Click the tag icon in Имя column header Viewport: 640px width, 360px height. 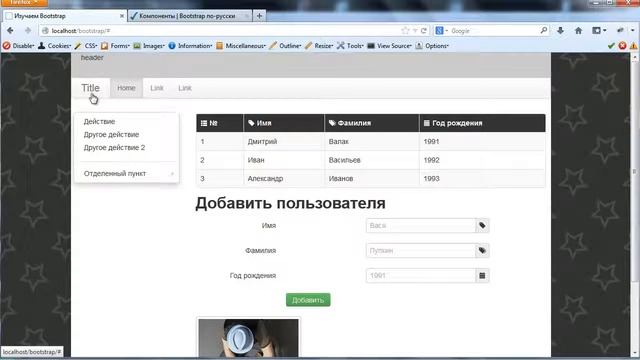coord(251,123)
